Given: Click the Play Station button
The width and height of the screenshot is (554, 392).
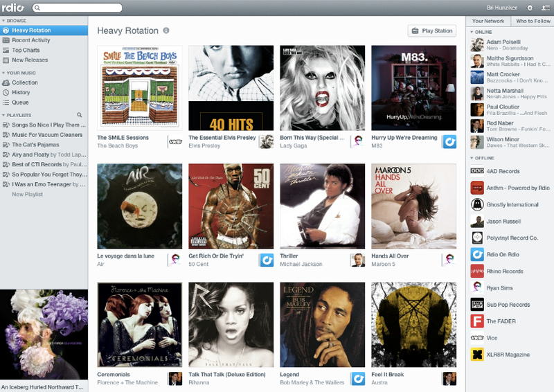Looking at the screenshot, I should tap(431, 30).
